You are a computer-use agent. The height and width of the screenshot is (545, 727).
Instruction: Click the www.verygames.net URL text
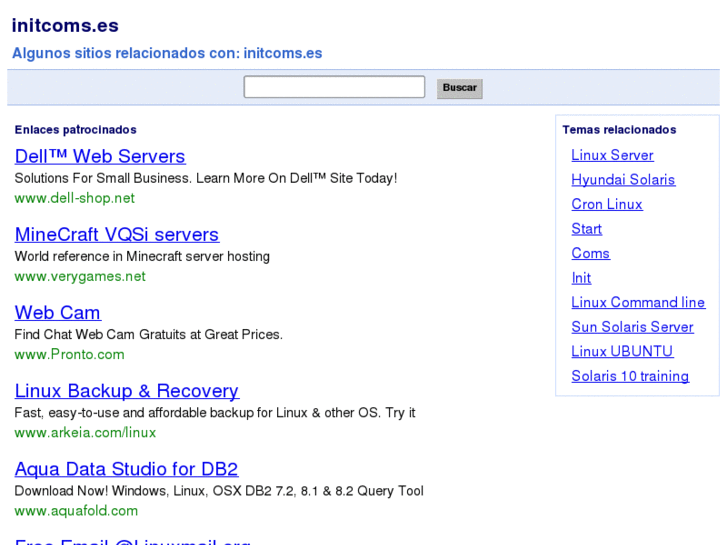80,276
